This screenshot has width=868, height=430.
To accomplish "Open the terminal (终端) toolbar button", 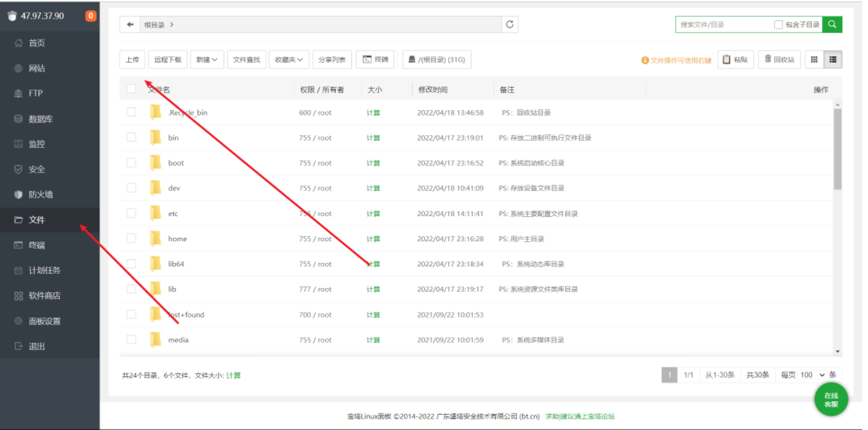I will [x=375, y=60].
